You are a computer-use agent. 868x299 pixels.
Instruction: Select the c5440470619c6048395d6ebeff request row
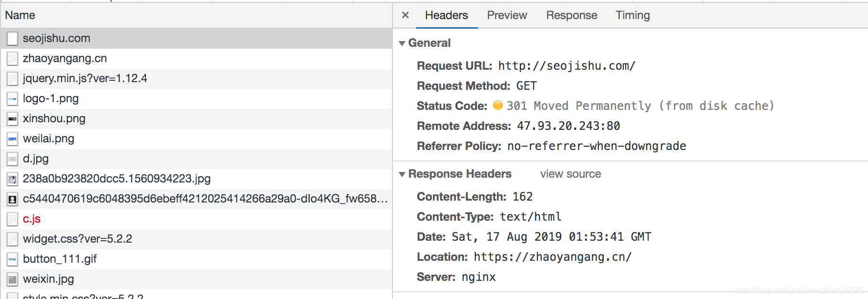[196, 199]
